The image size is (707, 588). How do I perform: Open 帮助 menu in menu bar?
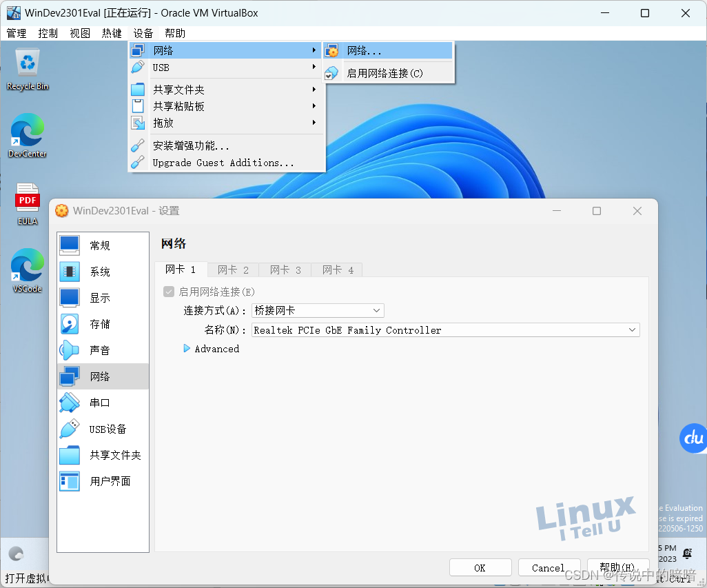pyautogui.click(x=175, y=33)
